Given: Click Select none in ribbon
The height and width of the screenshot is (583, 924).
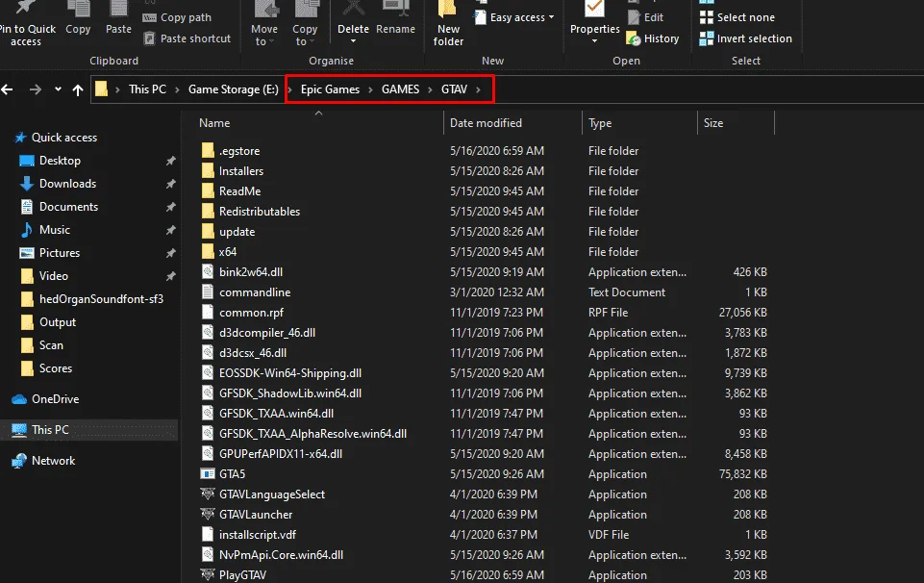Looking at the screenshot, I should pyautogui.click(x=737, y=17).
